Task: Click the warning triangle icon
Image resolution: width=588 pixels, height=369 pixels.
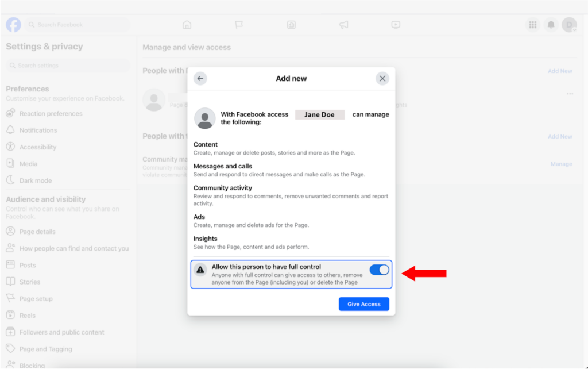Action: click(200, 270)
